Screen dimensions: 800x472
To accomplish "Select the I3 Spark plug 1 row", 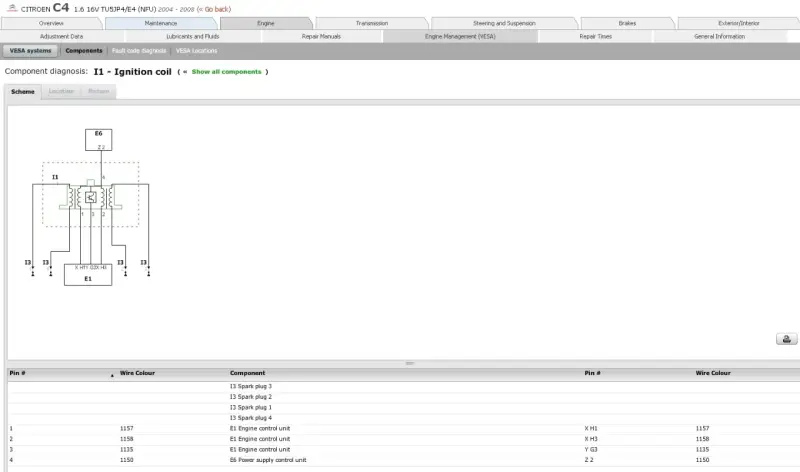I will [x=404, y=408].
